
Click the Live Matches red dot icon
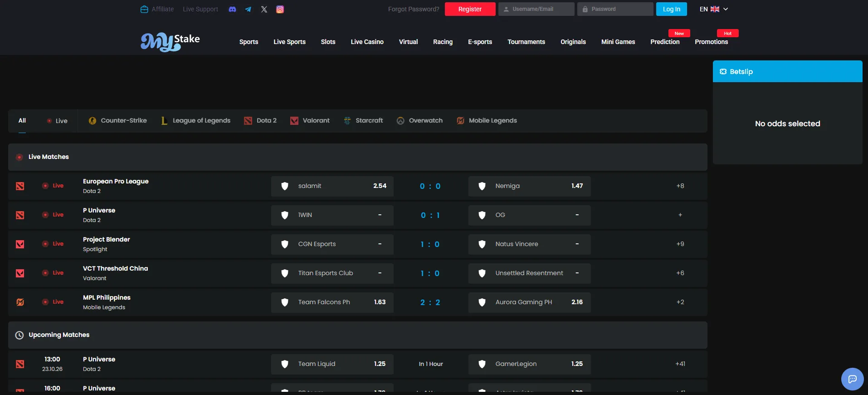(x=20, y=157)
